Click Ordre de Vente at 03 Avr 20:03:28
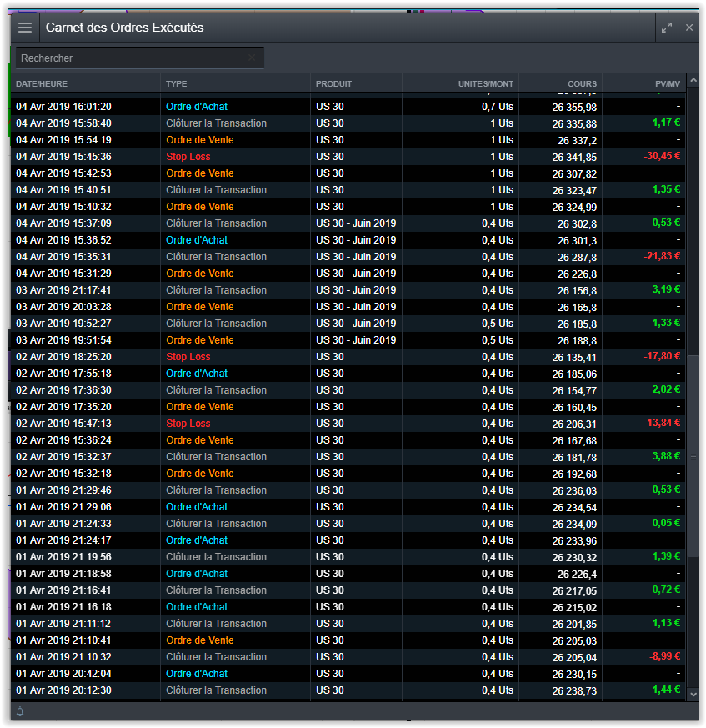The image size is (706, 728). pyautogui.click(x=199, y=308)
